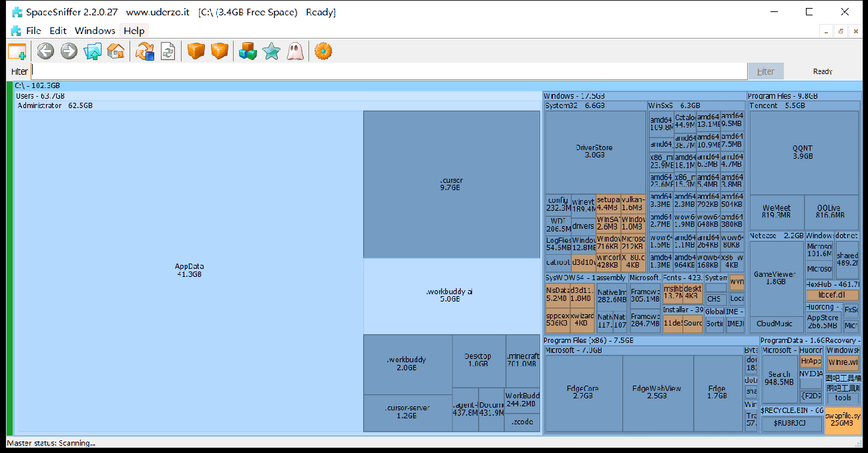Select the EdgeWebView 2.5GB block
This screenshot has width=868, height=453.
[657, 392]
